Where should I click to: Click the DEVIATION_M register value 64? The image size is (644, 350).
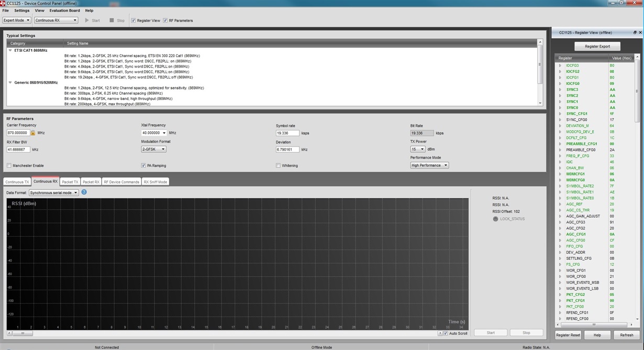612,126
